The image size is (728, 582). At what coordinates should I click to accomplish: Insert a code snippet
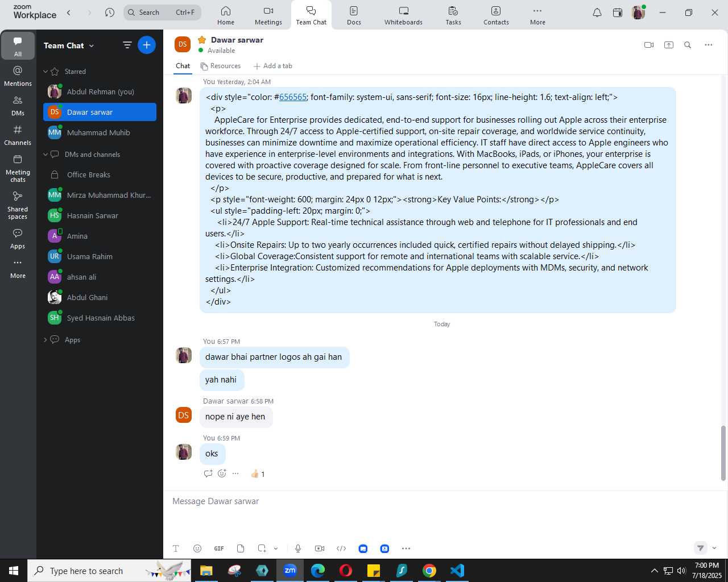point(341,548)
